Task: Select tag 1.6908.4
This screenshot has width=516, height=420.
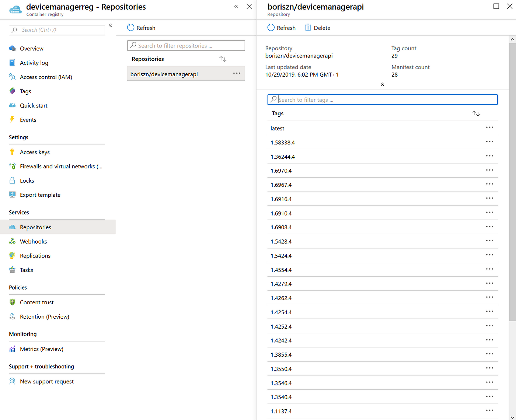Action: 383,227
